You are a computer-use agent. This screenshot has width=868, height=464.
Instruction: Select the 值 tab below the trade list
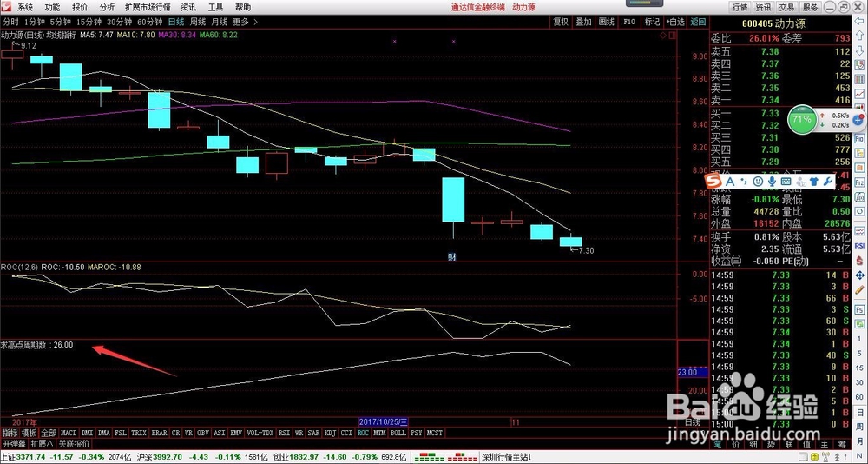point(806,444)
